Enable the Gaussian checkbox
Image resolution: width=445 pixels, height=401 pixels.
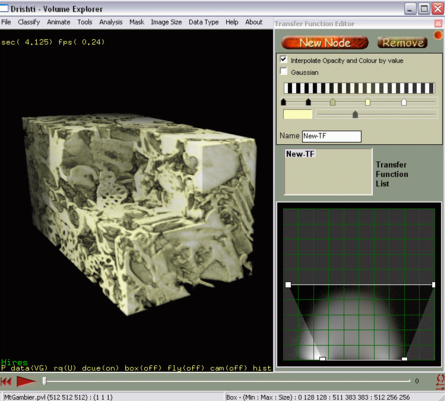click(x=283, y=72)
